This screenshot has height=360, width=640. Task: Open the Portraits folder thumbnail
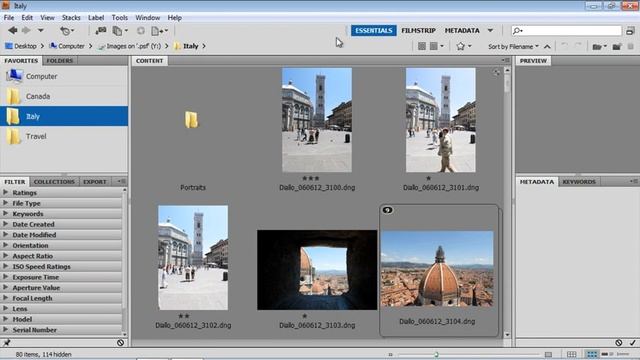[x=192, y=120]
